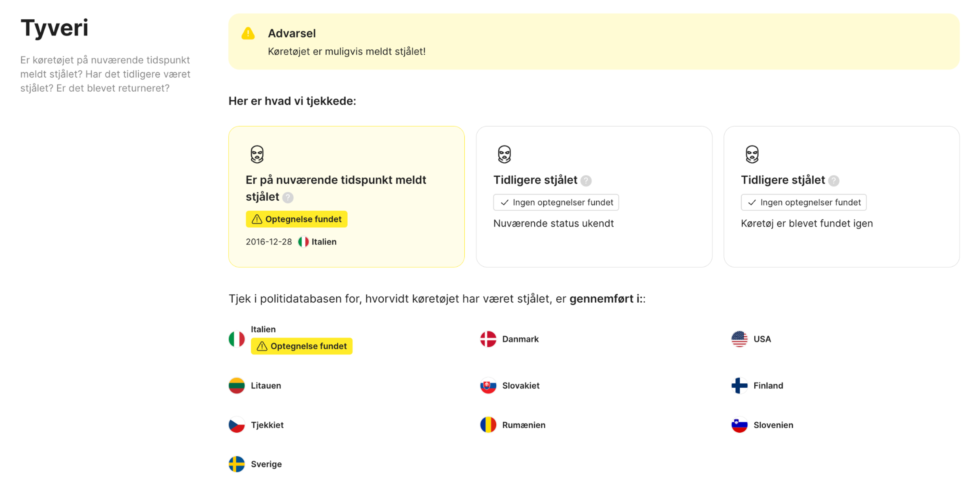Click the Sverige flag icon
Screen dimensions: 980x489
[237, 464]
